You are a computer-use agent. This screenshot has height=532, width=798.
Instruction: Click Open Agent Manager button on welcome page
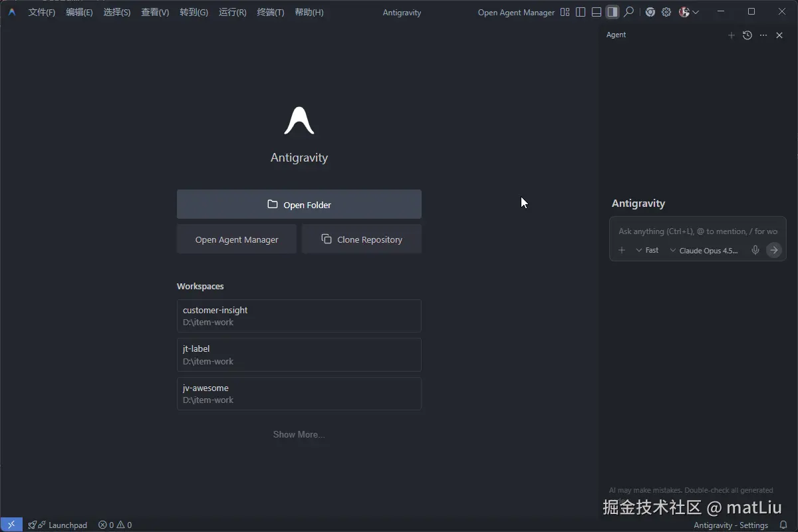pos(237,239)
